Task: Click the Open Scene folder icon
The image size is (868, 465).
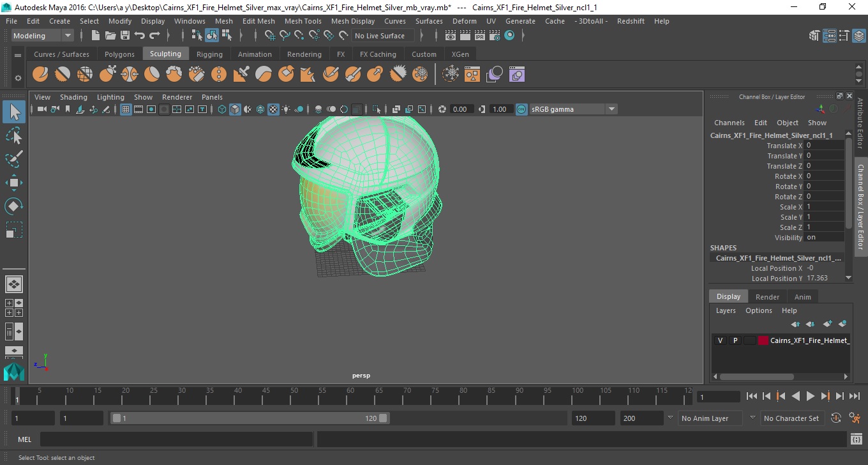Action: pos(110,36)
